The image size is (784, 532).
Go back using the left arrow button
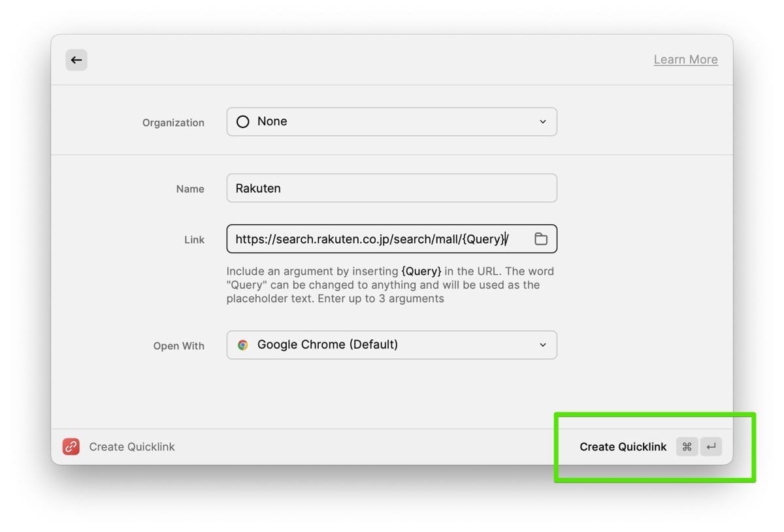click(x=76, y=60)
